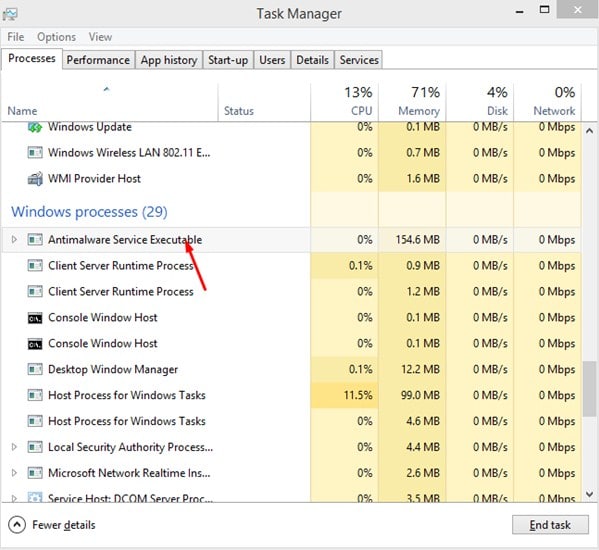Click the Microsoft Network Realtime Inspection icon
This screenshot has width=599, height=550.
click(x=35, y=473)
